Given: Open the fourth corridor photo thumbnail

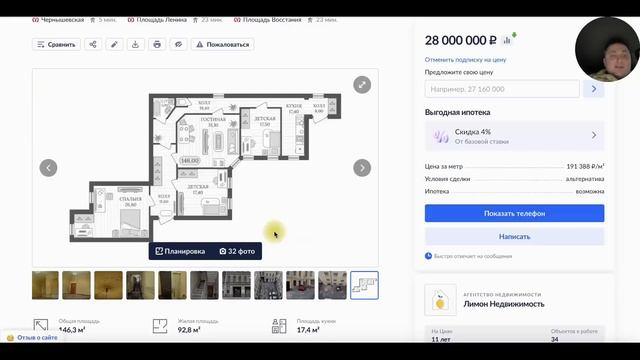Looking at the screenshot, I should tap(140, 285).
